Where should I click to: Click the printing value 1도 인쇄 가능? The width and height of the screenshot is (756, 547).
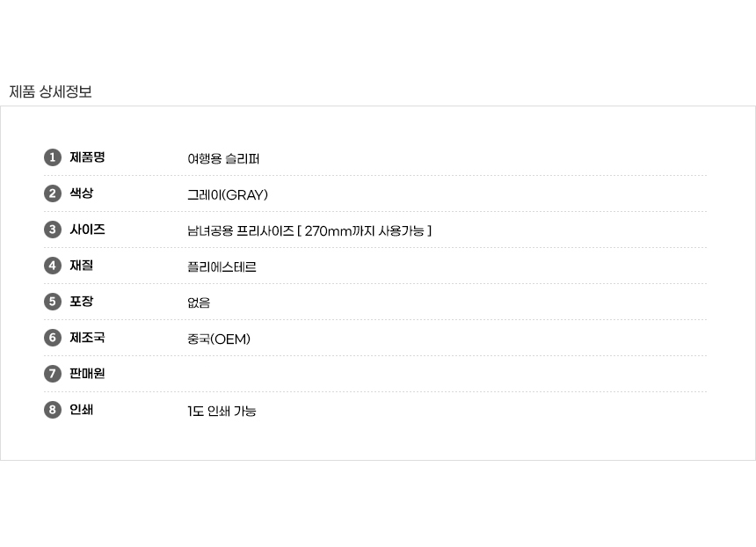[222, 412]
